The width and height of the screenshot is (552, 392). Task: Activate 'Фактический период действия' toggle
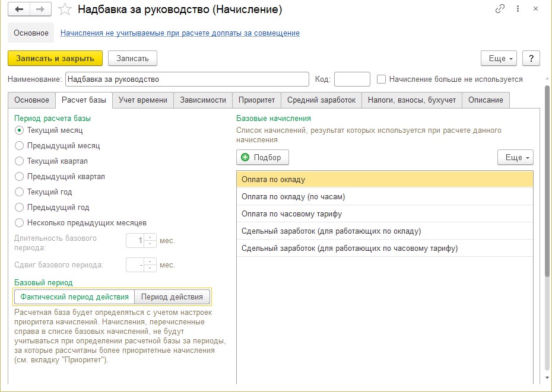pyautogui.click(x=74, y=297)
